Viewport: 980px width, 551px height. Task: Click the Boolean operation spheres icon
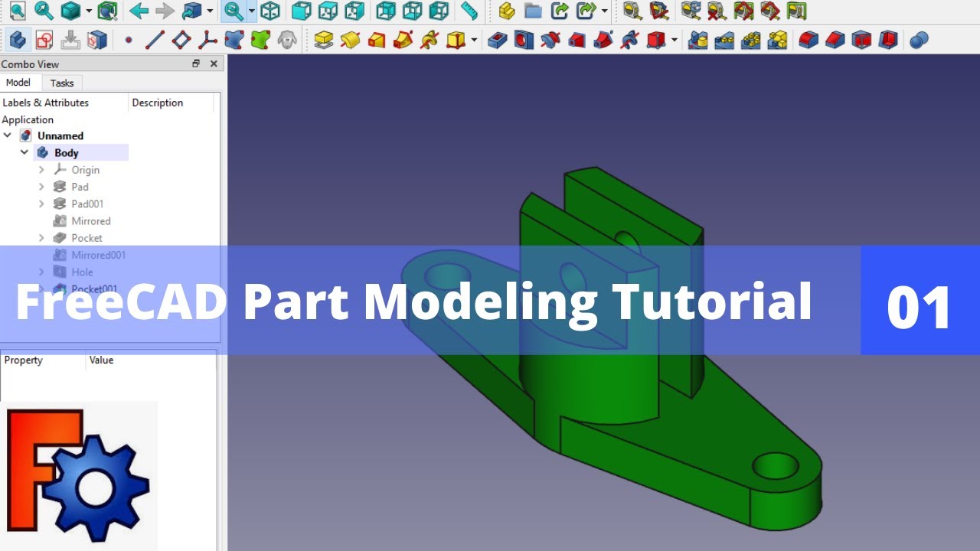tap(920, 39)
